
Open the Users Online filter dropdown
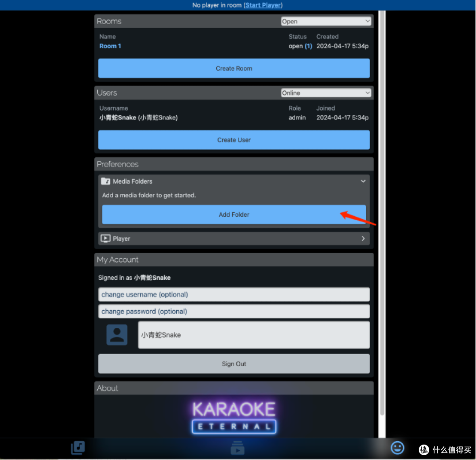point(326,93)
